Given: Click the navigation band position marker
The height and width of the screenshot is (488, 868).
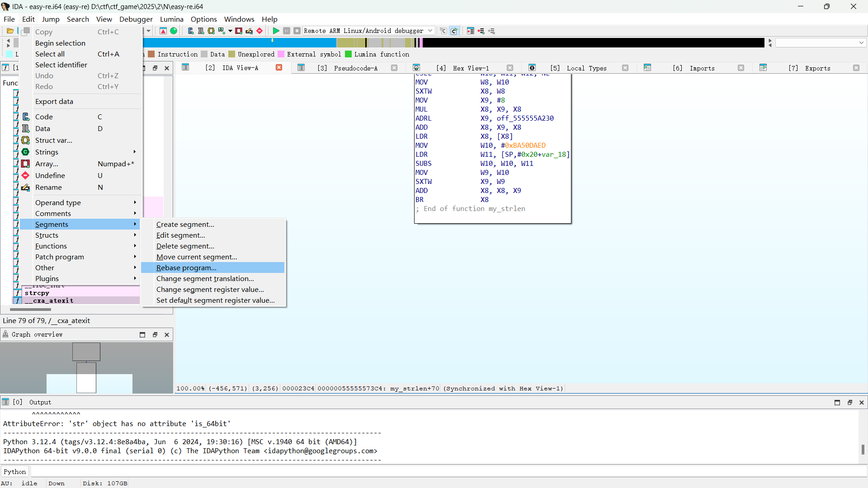Looking at the screenshot, I should (x=272, y=40).
